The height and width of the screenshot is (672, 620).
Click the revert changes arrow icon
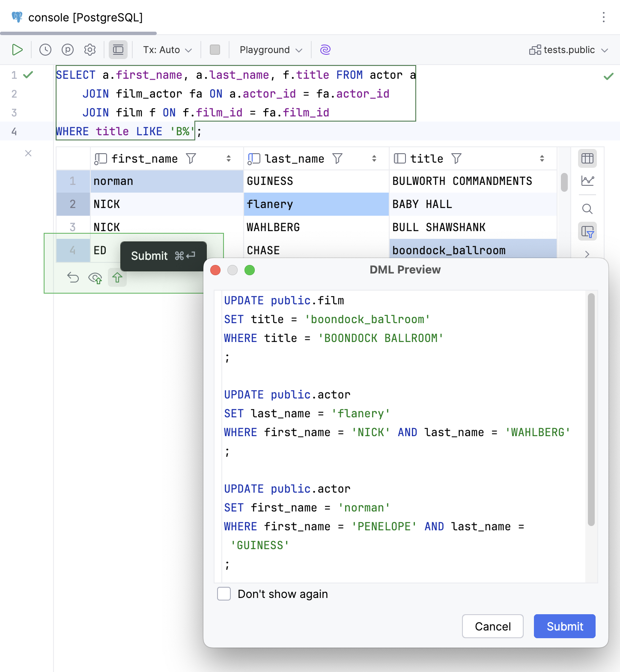(73, 278)
